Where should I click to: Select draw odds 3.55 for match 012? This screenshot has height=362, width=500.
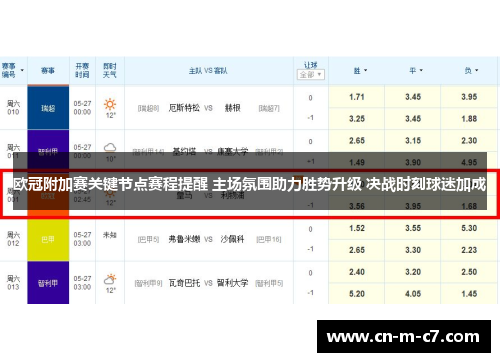(x=413, y=228)
